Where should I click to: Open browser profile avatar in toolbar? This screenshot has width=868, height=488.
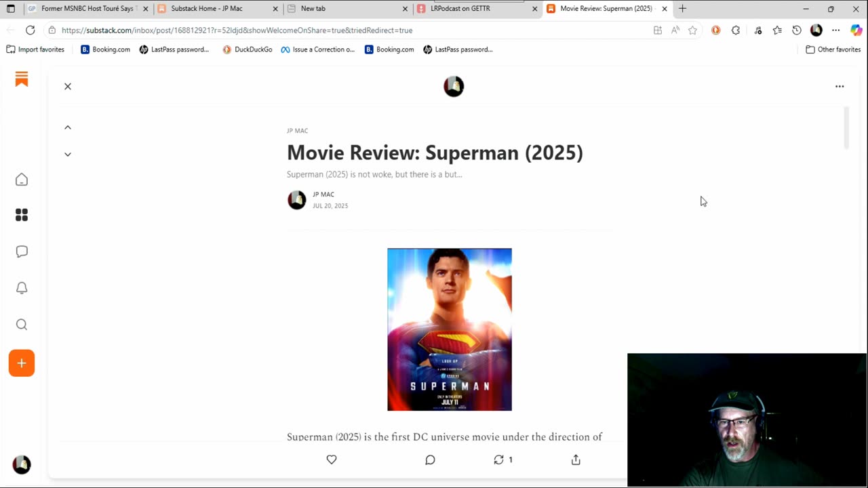click(x=816, y=30)
